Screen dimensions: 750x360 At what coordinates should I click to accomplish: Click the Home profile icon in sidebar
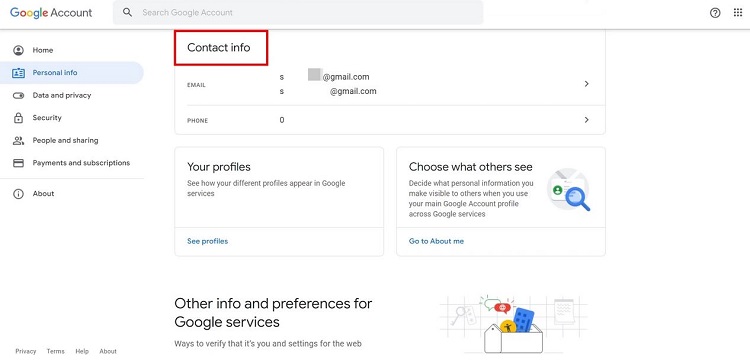tap(18, 50)
